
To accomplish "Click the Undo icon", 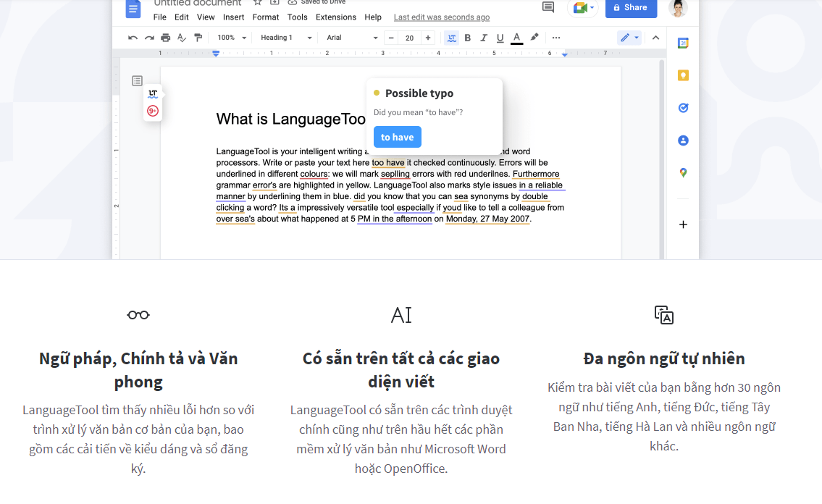I will tap(134, 37).
